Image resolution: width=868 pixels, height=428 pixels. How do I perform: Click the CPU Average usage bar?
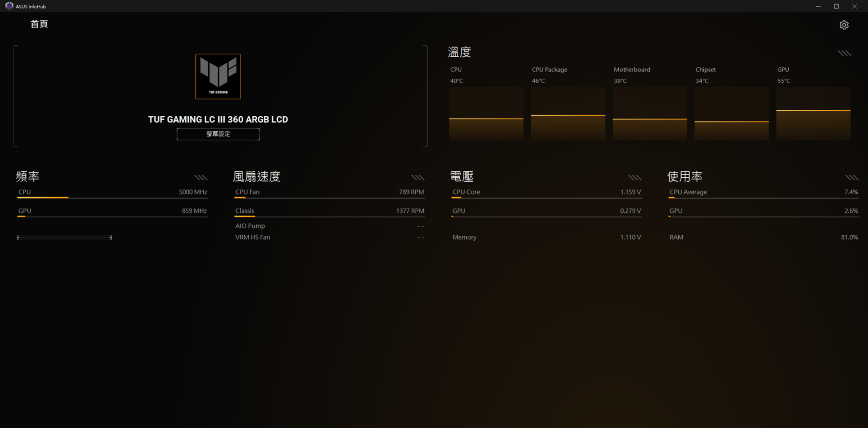tap(764, 197)
